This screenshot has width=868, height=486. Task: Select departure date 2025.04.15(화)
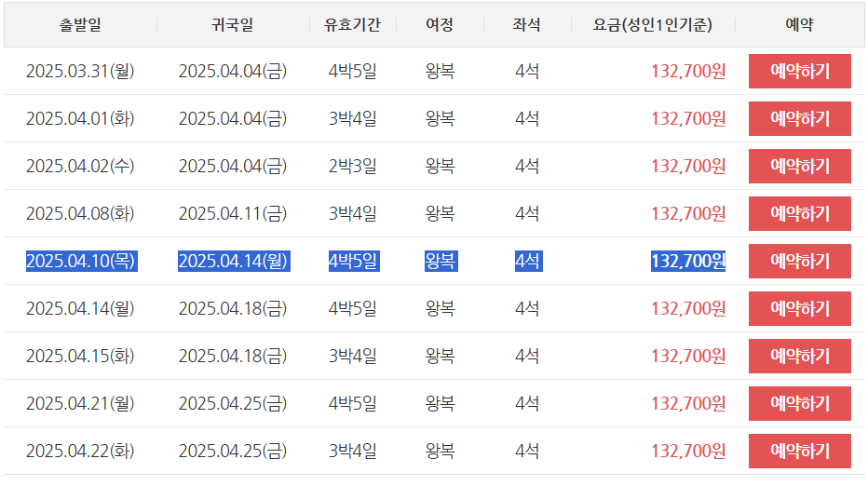tap(80, 356)
